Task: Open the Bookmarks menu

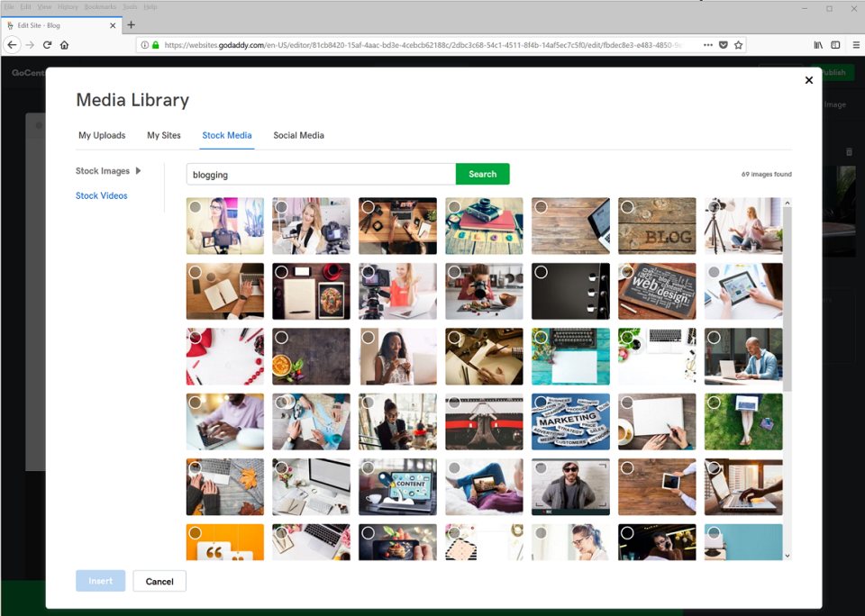Action: 100,6
